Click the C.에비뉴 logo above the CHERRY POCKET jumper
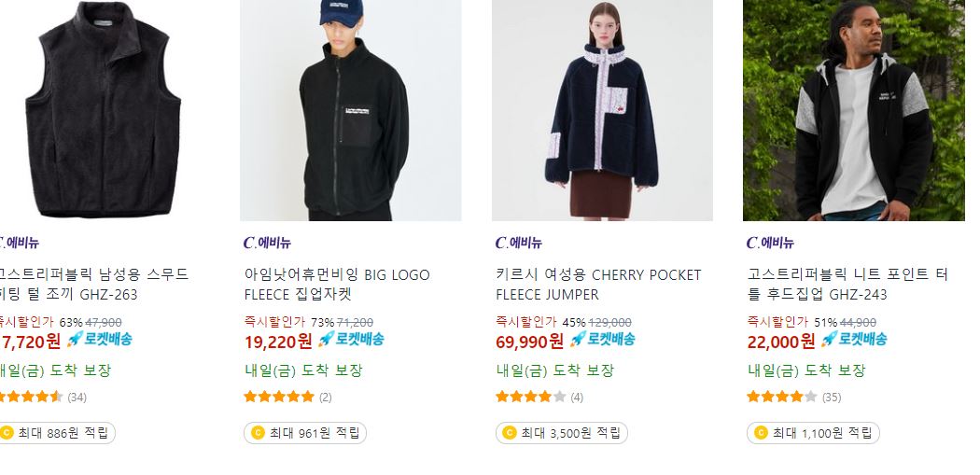This screenshot has height=475, width=980. pos(519,243)
